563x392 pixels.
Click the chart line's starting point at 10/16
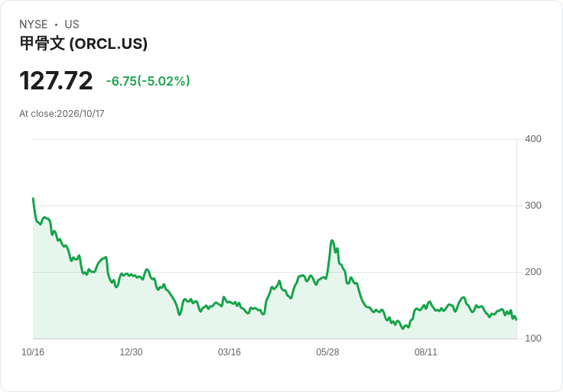coord(34,199)
